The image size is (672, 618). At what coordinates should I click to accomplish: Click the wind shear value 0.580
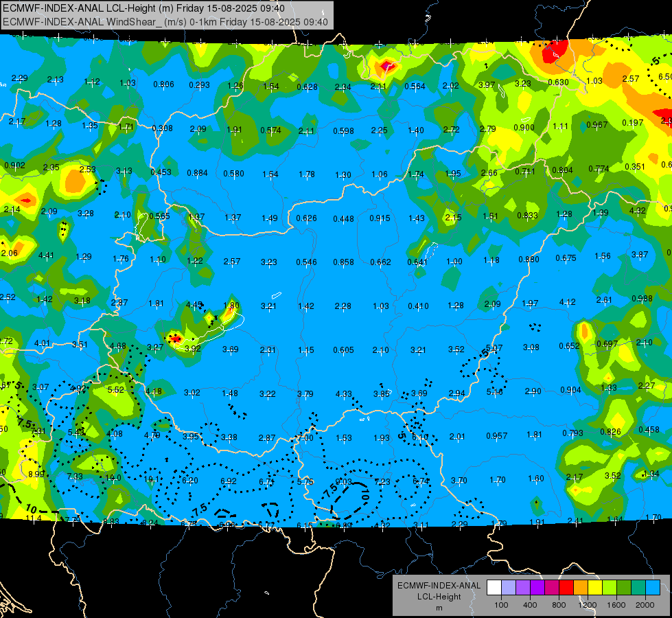[233, 174]
